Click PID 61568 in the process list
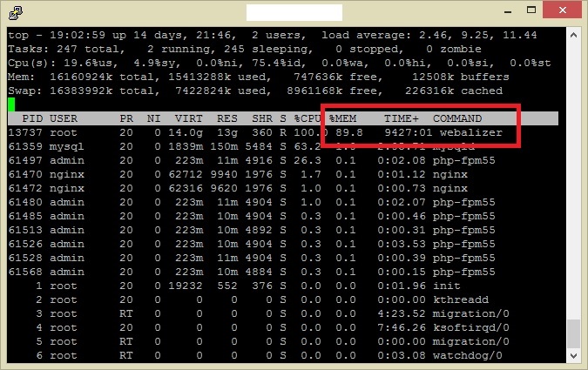 (x=25, y=272)
